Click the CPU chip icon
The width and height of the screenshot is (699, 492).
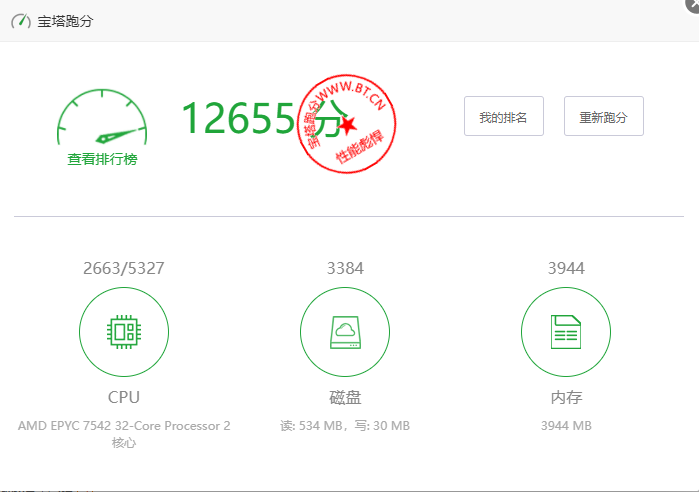click(x=124, y=332)
